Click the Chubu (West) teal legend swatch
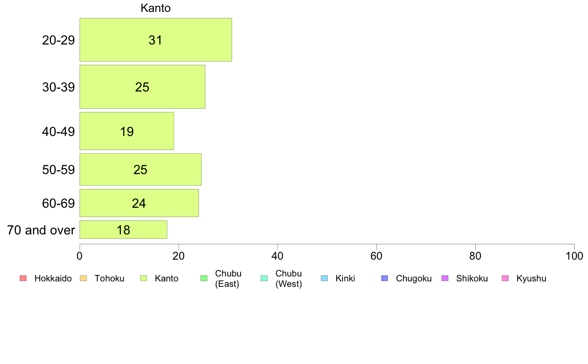This screenshot has height=364, width=588. coord(264,278)
